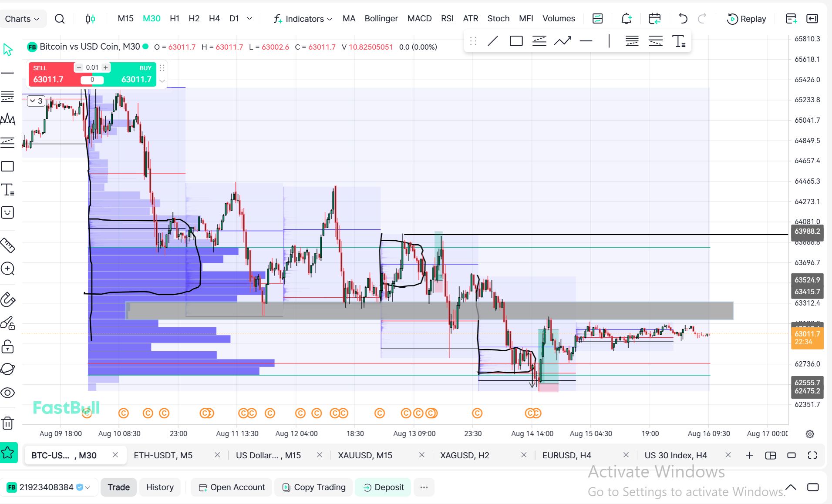Expand the indicator count 3 chevron
832x504 pixels.
click(x=36, y=101)
